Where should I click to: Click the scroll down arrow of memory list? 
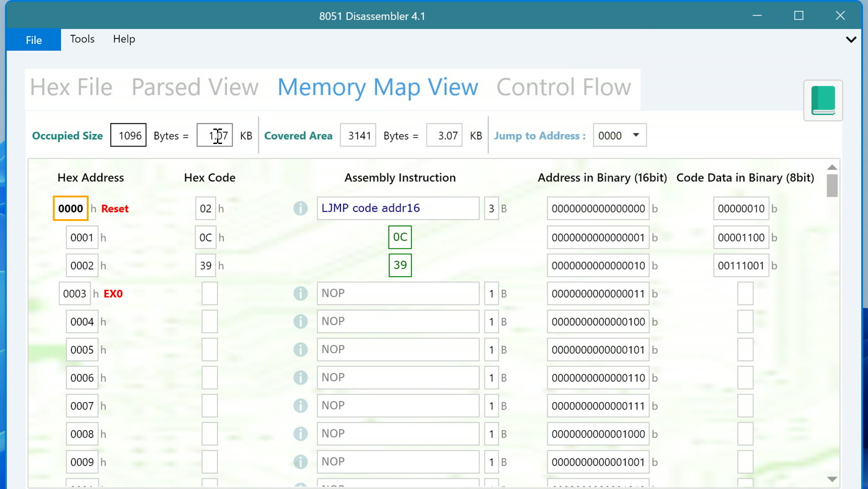(832, 479)
